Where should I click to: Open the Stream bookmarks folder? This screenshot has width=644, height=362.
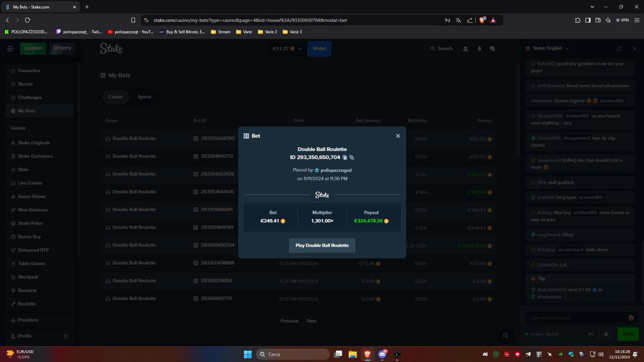click(221, 32)
